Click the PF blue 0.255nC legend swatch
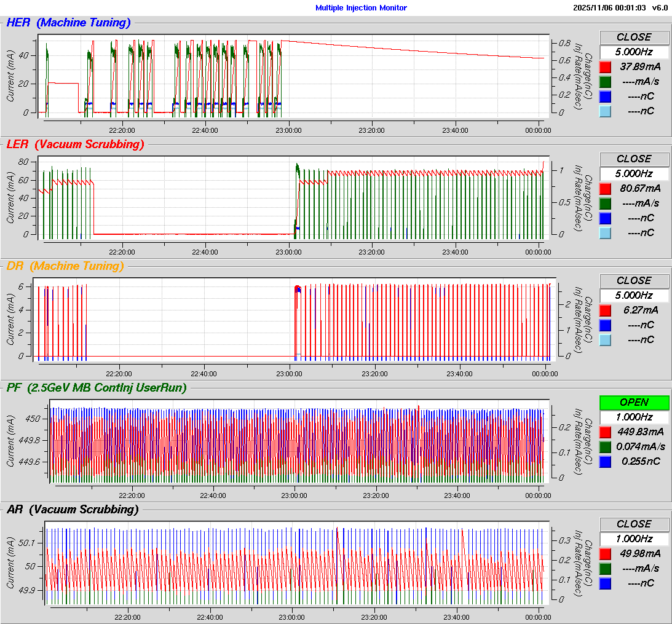The height and width of the screenshot is (624, 672). pos(605,461)
